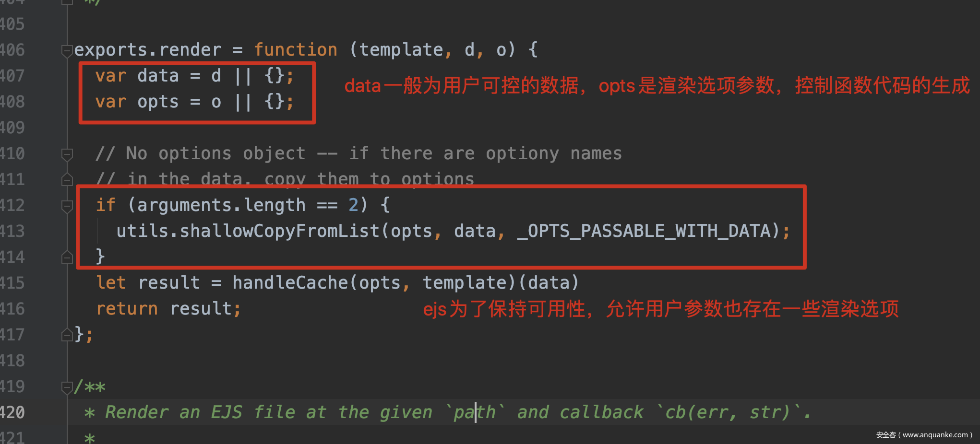
Task: Collapse the comment block fold at line 410
Action: tap(67, 154)
